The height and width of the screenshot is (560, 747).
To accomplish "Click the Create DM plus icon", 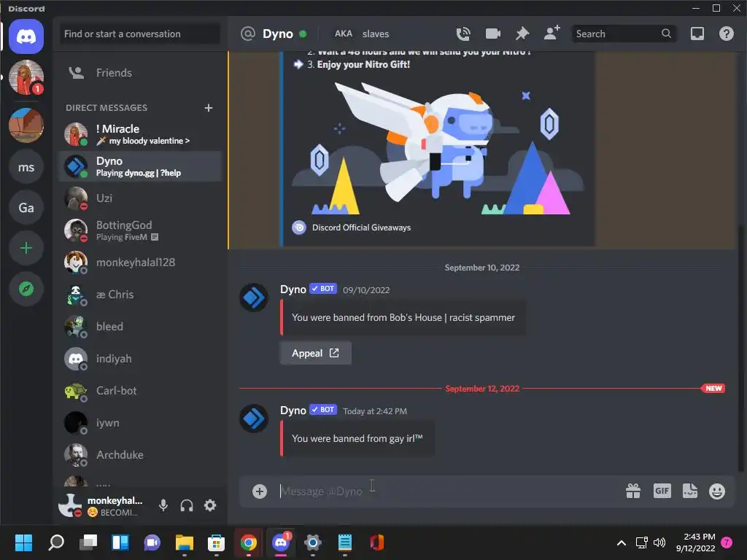I will click(x=208, y=108).
